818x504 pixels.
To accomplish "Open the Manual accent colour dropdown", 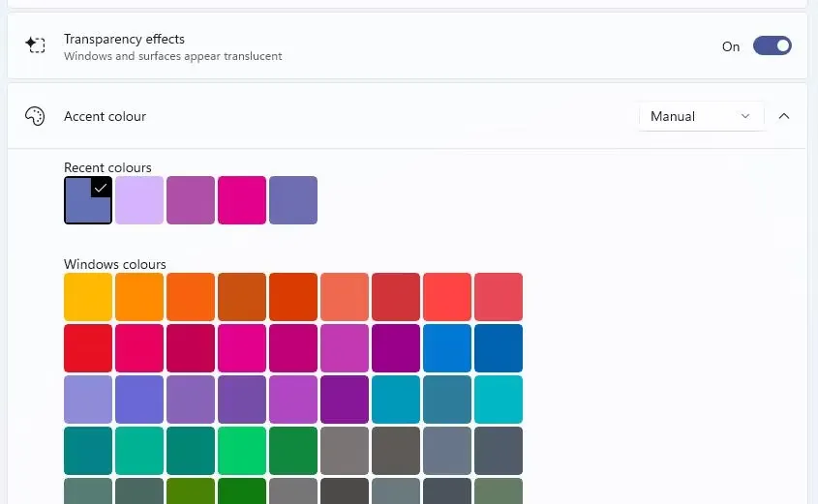I will (701, 116).
